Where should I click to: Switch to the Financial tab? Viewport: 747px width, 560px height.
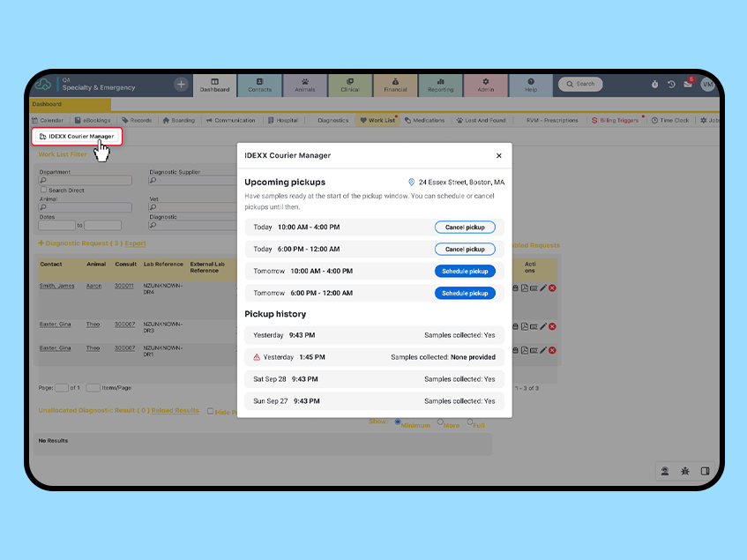point(395,86)
